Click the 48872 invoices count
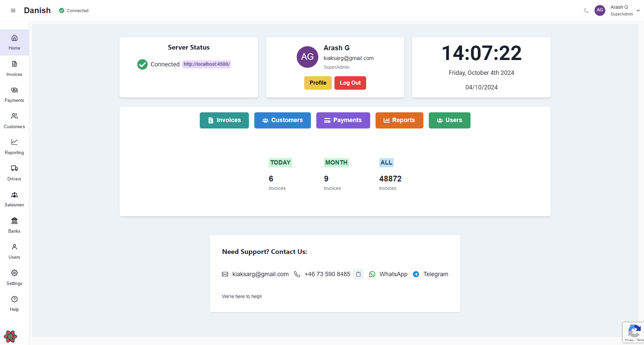This screenshot has width=644, height=345. click(x=390, y=179)
